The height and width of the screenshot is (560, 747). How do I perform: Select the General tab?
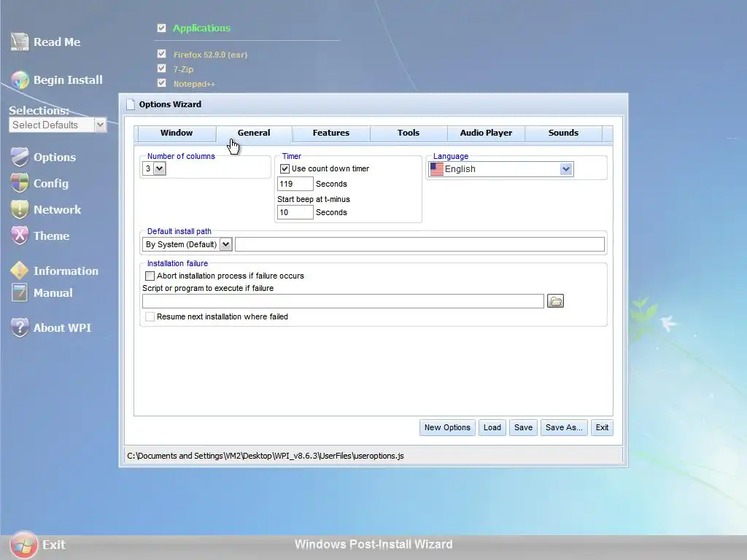[253, 133]
